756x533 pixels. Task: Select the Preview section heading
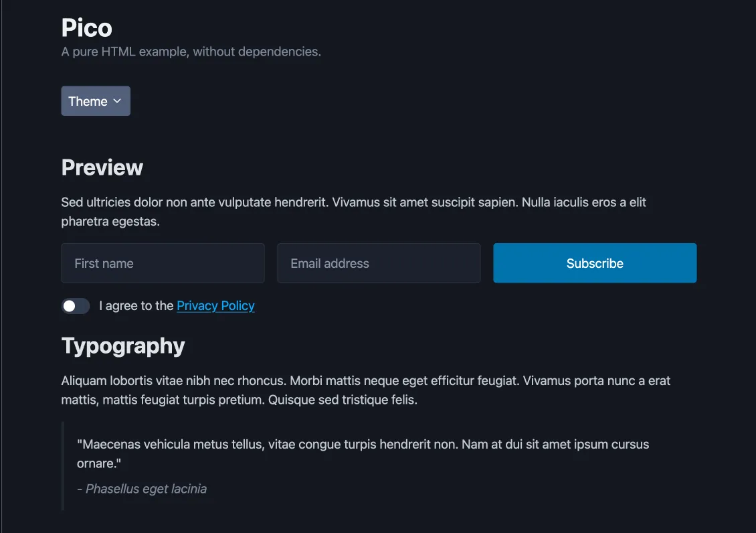102,167
